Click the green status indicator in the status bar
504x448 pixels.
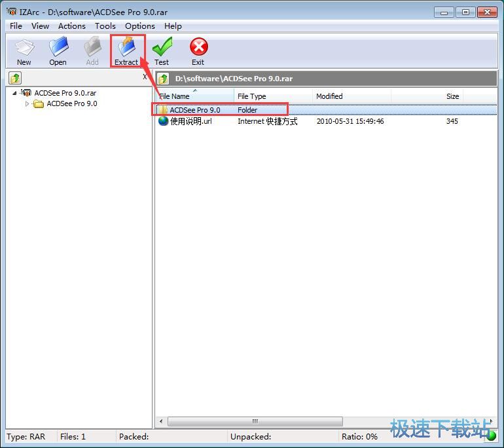coord(491,436)
